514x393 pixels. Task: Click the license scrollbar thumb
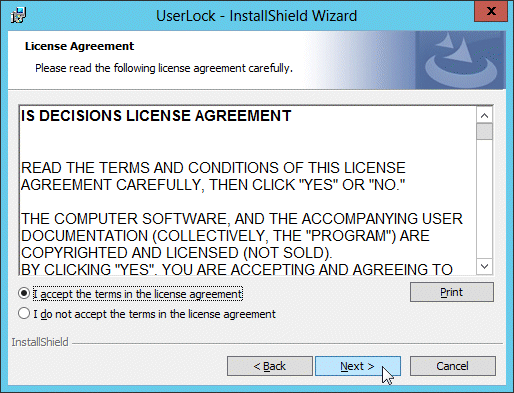485,132
